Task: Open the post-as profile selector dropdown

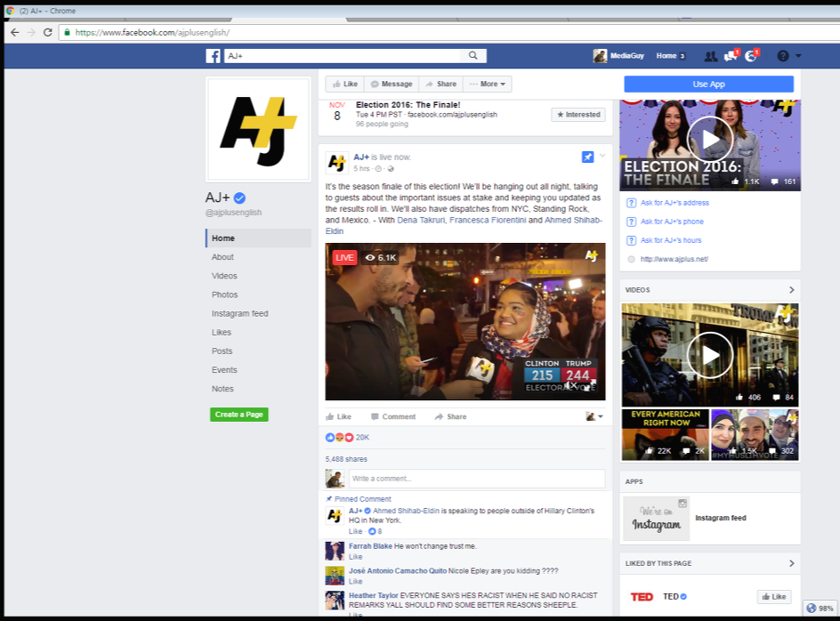Action: tap(594, 416)
